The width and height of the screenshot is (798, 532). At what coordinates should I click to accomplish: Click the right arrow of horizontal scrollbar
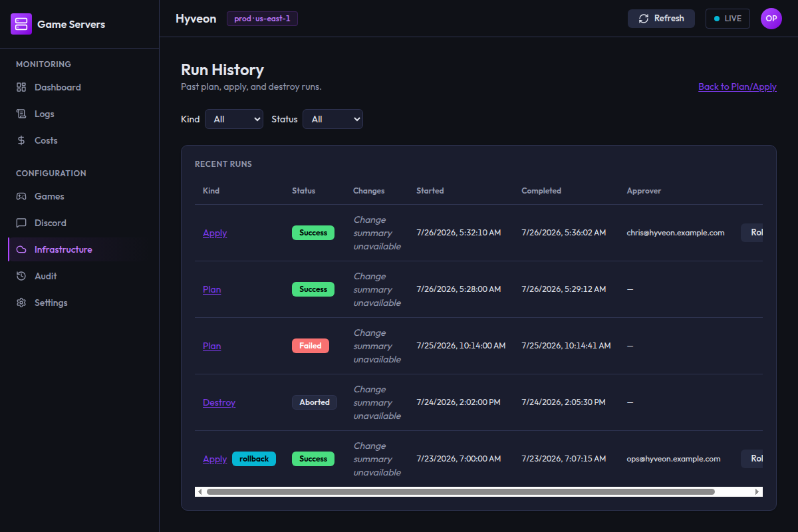(x=757, y=492)
